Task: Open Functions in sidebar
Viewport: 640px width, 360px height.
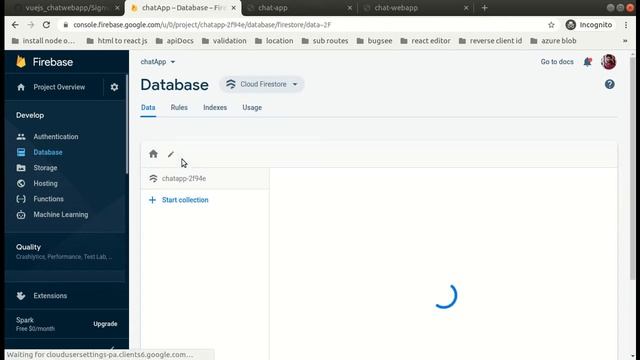Action: 49,199
